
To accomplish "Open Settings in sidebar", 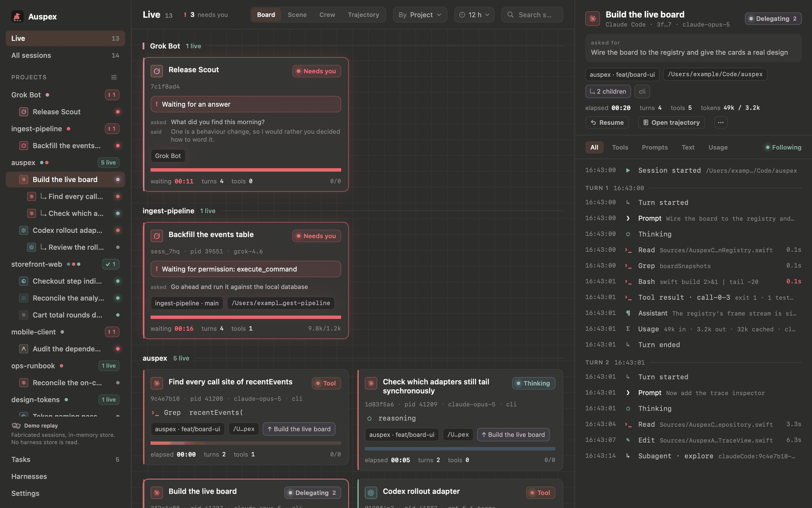I will [65, 493].
